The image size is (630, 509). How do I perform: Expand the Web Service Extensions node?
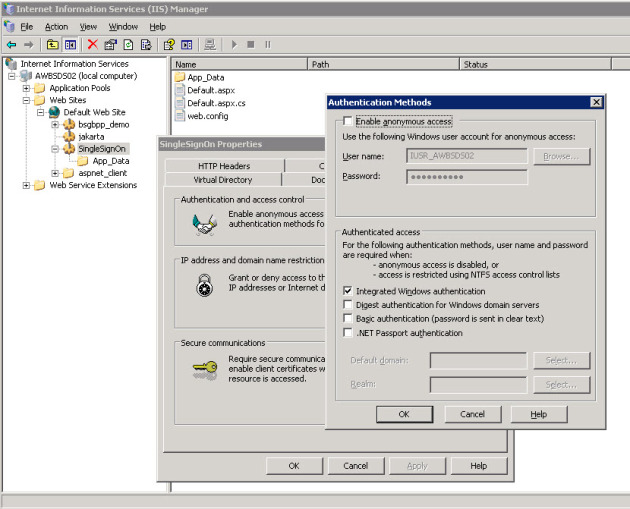pos(26,185)
